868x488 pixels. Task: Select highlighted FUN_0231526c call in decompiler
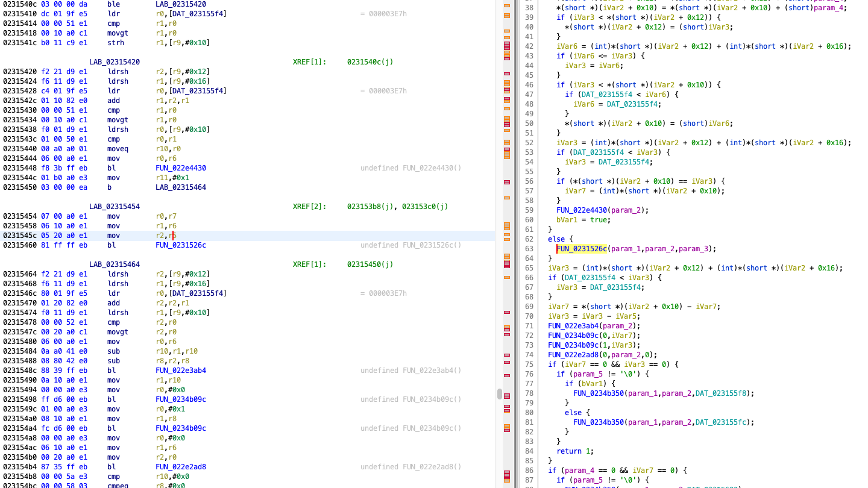click(x=582, y=249)
